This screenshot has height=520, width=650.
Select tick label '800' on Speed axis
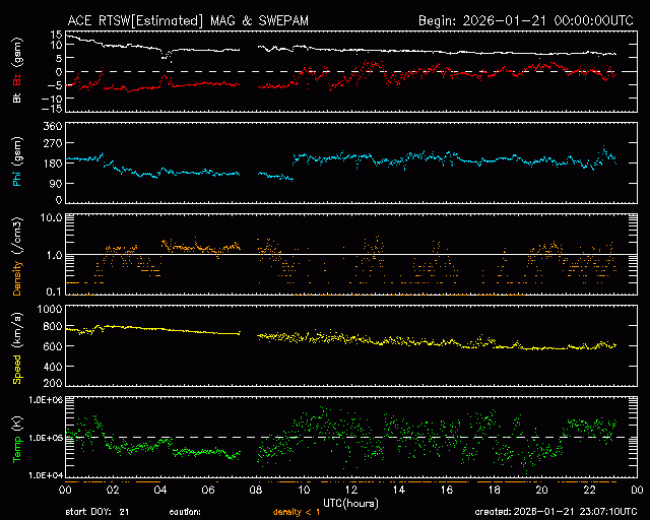coord(53,327)
